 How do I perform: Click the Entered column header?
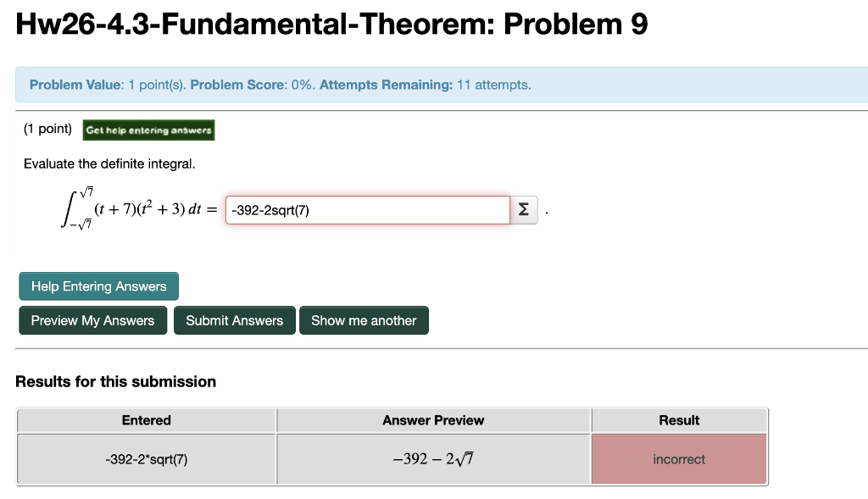tap(146, 420)
